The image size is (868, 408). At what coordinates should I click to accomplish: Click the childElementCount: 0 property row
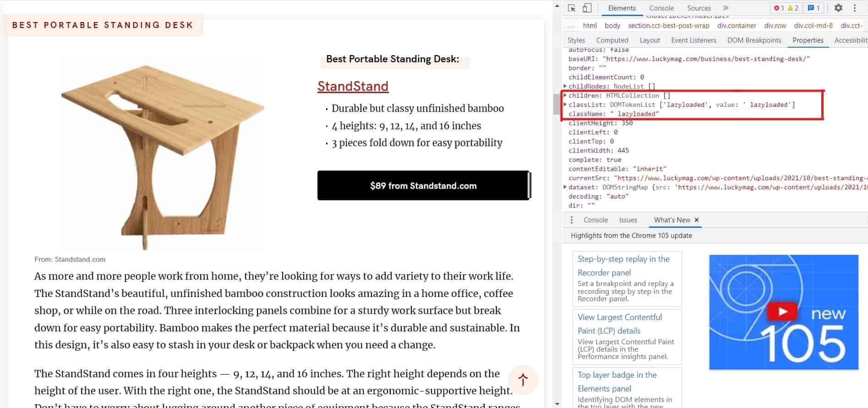[606, 77]
